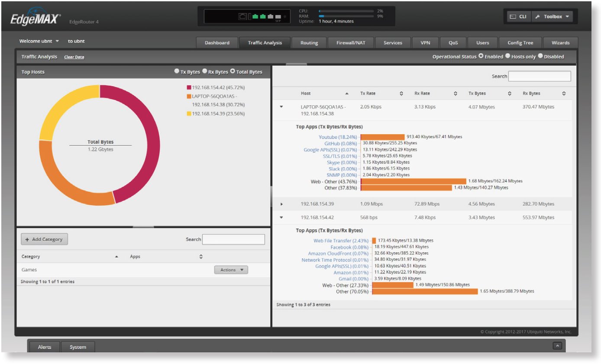Click the Clear Data link
The image size is (601, 364).
[x=74, y=57]
